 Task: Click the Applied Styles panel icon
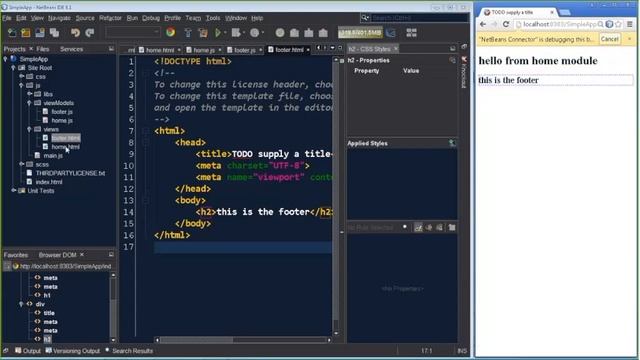point(452,143)
